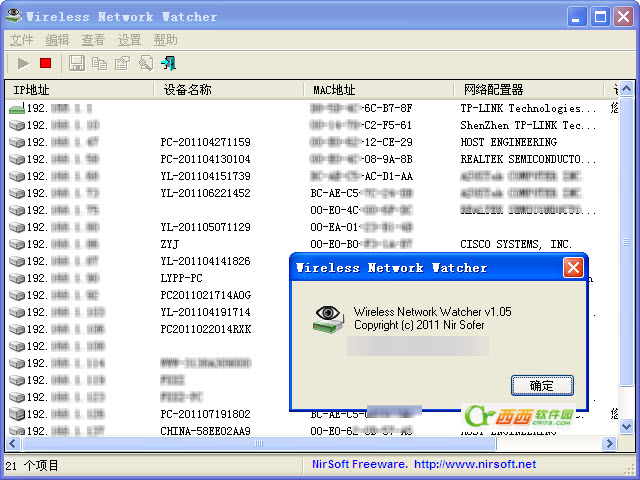Viewport: 640px width, 480px height.
Task: Click the vertical scrollbar up arrow
Action: 627,88
